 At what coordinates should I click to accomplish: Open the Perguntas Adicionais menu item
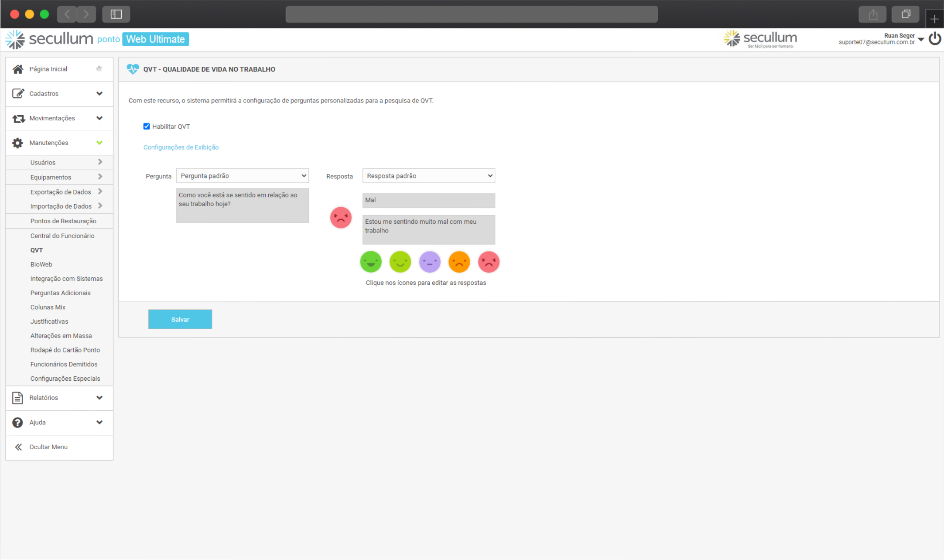(60, 293)
